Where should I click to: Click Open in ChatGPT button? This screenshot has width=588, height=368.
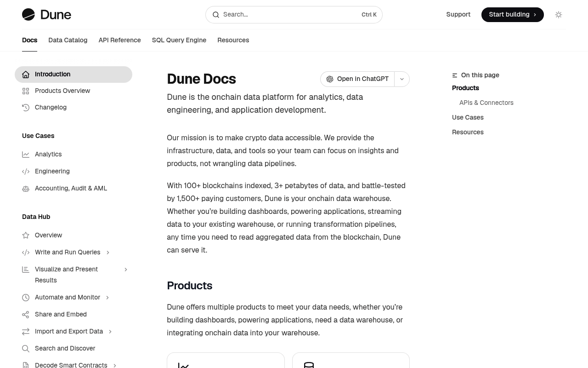click(357, 79)
